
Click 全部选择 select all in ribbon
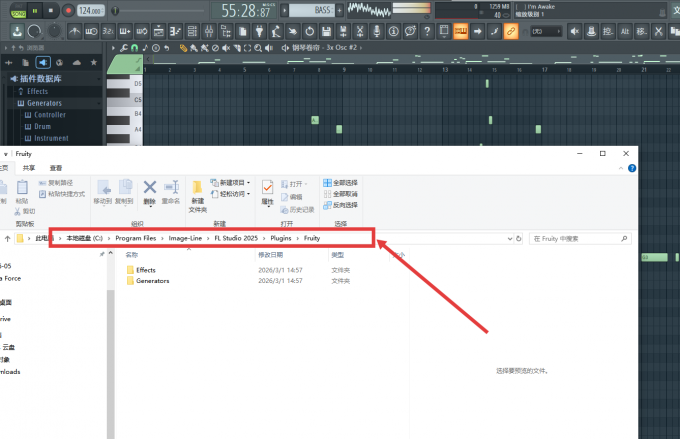[x=341, y=183]
